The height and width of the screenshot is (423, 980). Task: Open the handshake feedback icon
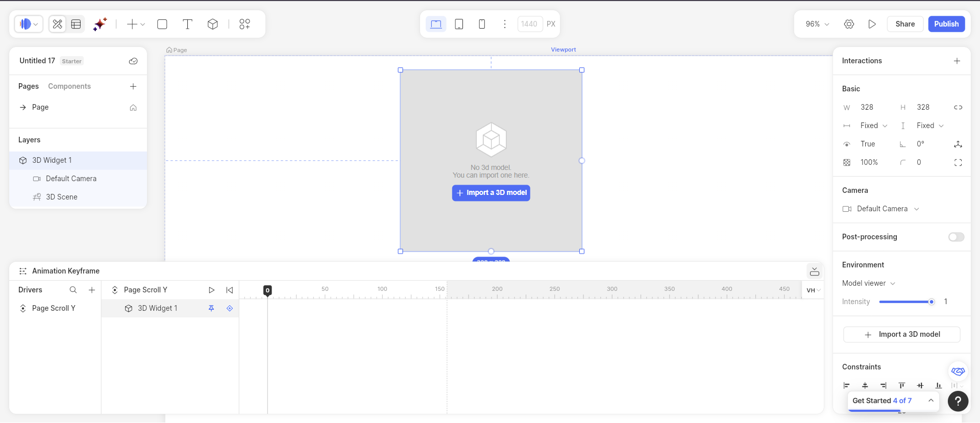958,371
